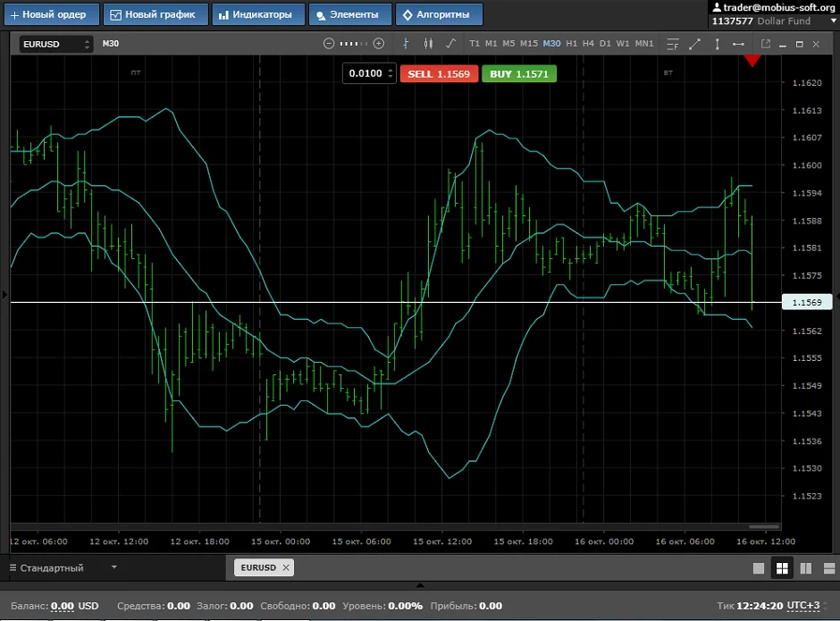Select the H4 timeframe
This screenshot has width=840, height=621.
coord(588,44)
